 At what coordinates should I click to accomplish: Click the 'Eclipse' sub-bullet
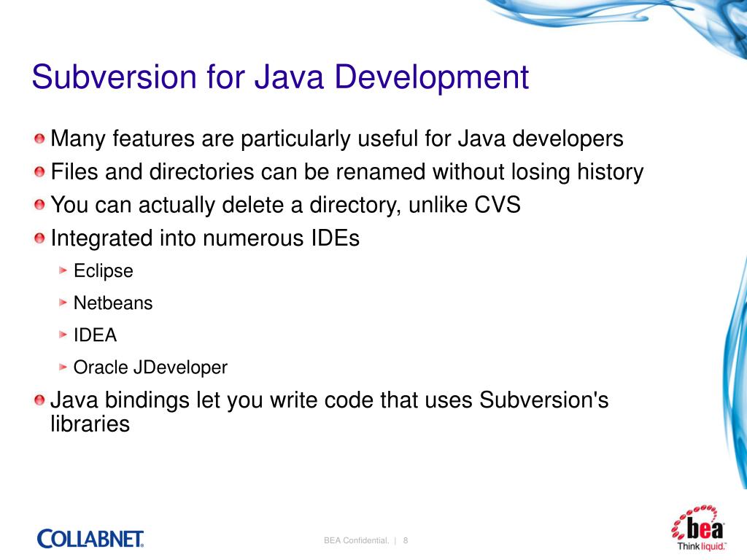[104, 271]
